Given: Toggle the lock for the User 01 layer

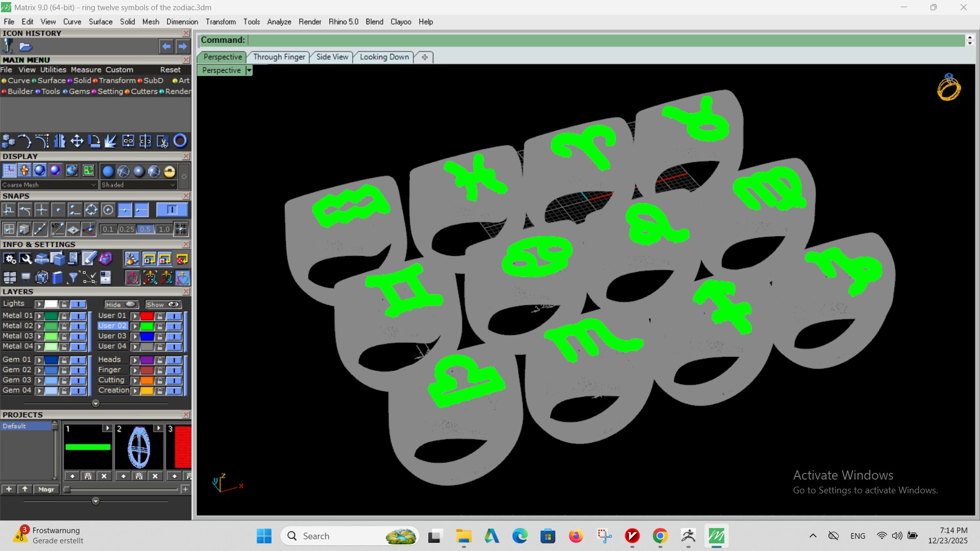Looking at the screenshot, I should click(160, 316).
